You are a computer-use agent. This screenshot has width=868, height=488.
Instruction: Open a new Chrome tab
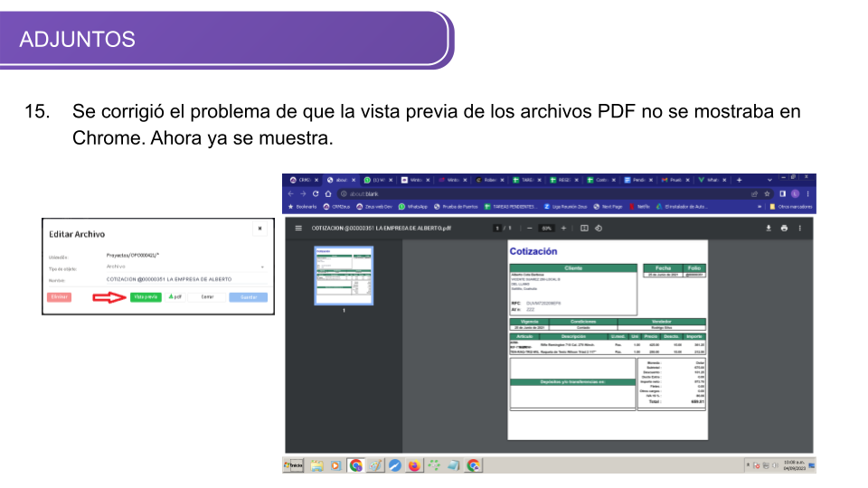(739, 180)
